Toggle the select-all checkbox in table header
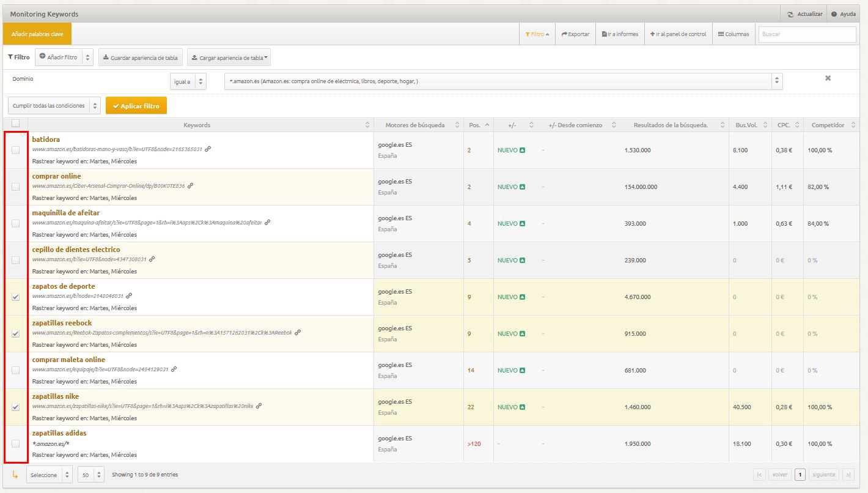868x493 pixels. point(16,124)
